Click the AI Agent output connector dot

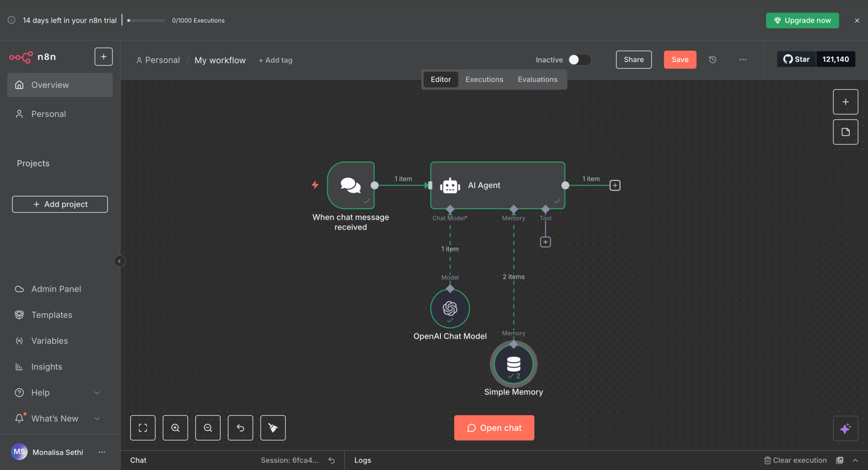(565, 185)
